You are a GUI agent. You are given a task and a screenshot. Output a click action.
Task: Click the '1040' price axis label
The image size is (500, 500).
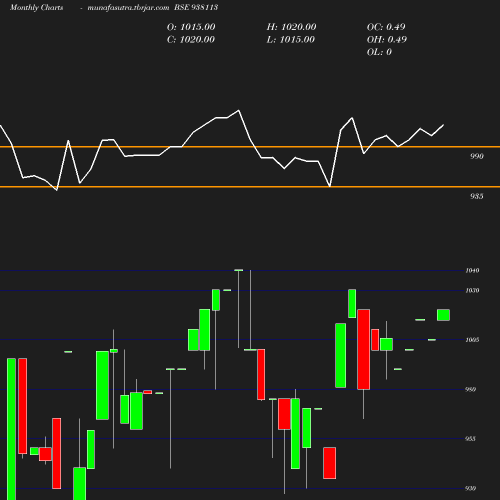472,270
